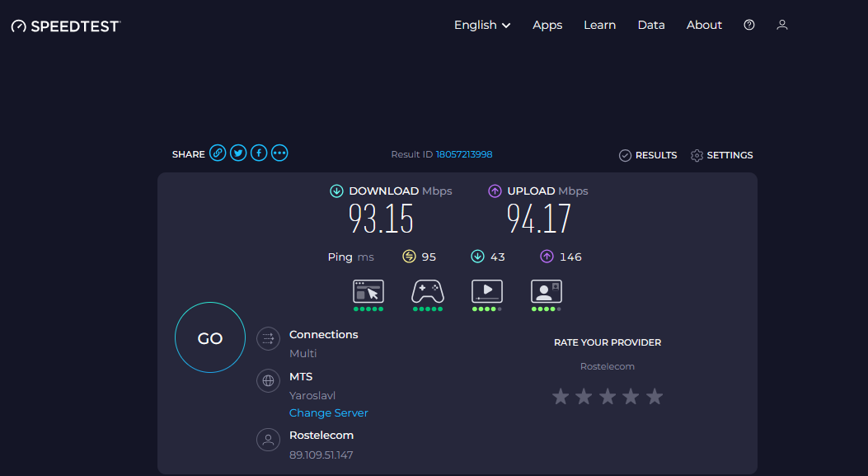This screenshot has width=868, height=476.
Task: Click the 93.15 download speed value
Action: point(381,219)
